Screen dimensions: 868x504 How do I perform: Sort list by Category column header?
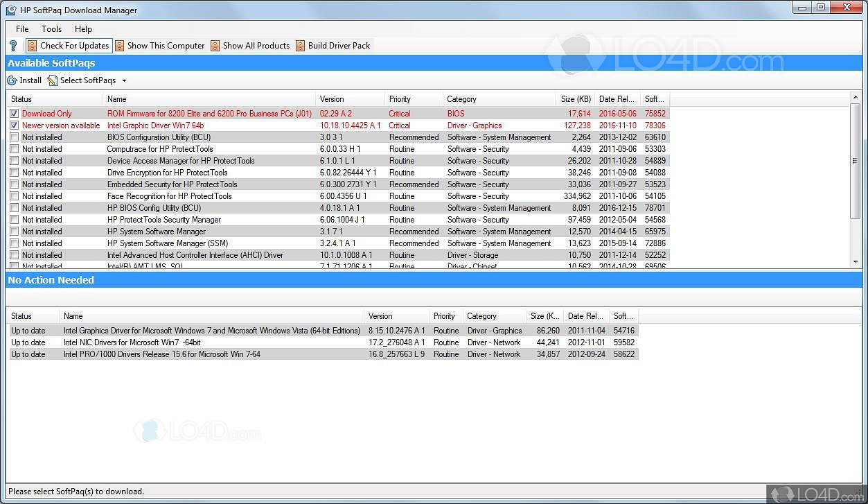tap(461, 99)
